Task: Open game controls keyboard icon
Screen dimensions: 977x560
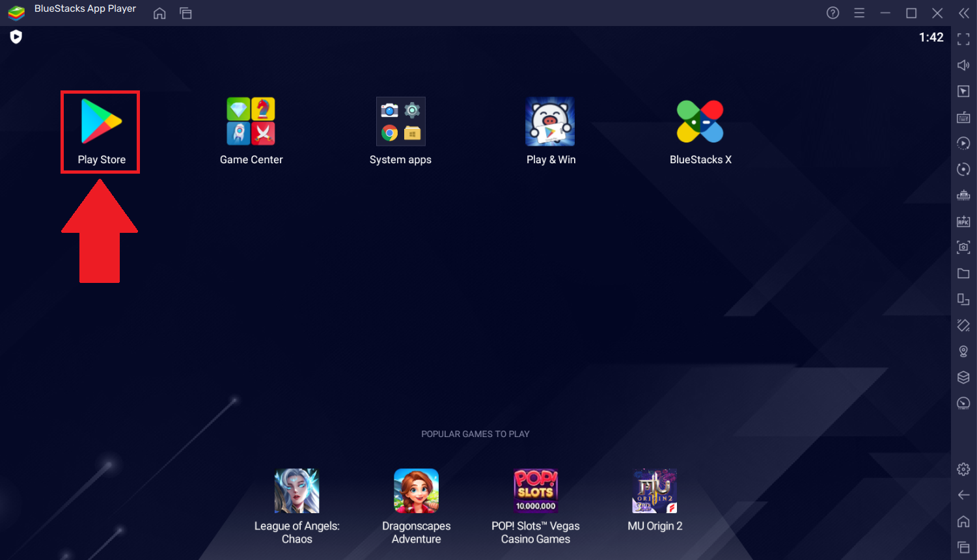Action: pyautogui.click(x=963, y=117)
